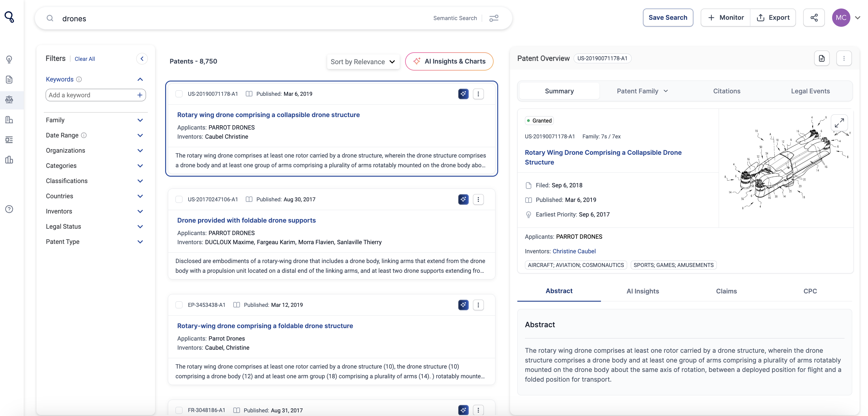Expand the Legal Status filter
868x416 pixels.
click(x=140, y=226)
